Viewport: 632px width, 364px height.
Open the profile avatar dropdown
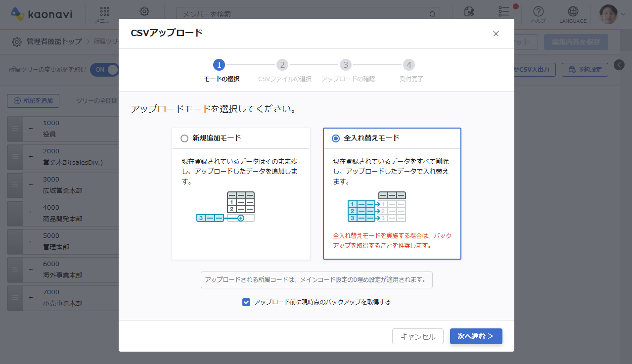point(610,14)
